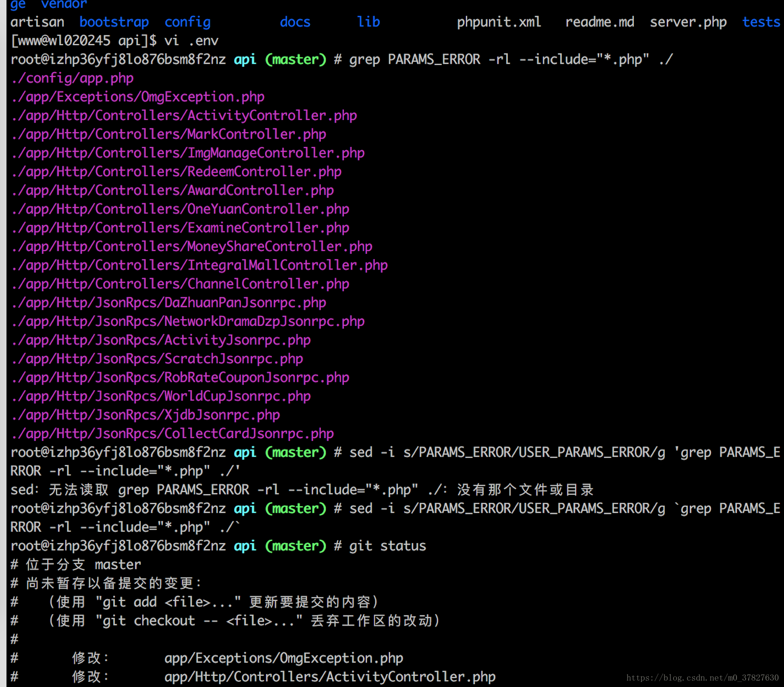Click the docs directory name
Viewport: 784px width, 687px height.
click(x=295, y=22)
